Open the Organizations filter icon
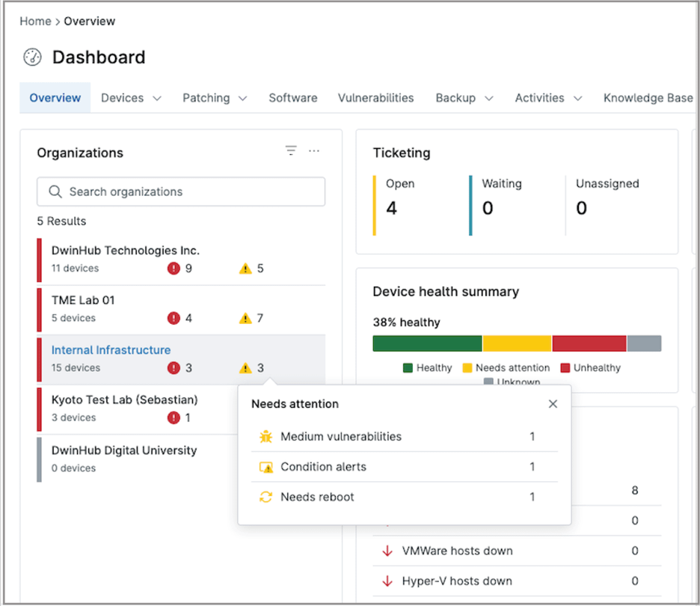 pos(291,150)
